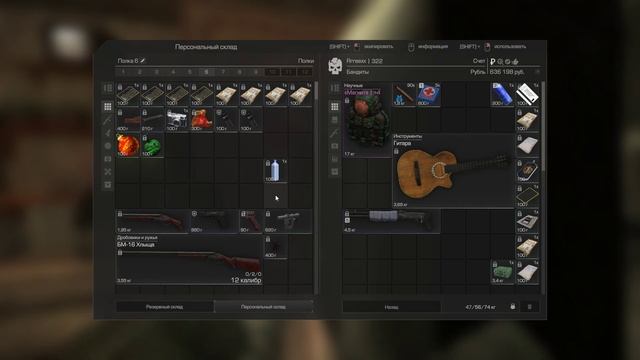Edit the shelf name with the pencil icon

pos(142,61)
